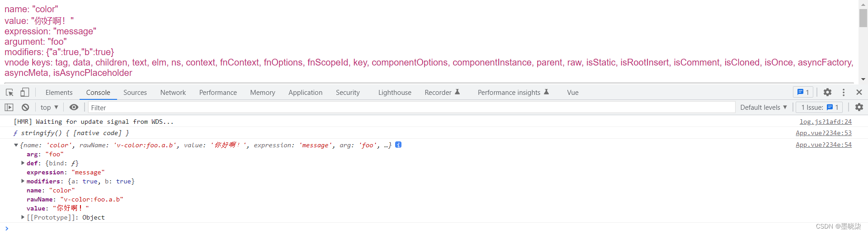Open the Lighthouse tab
Image resolution: width=868 pixels, height=234 pixels.
coord(395,92)
